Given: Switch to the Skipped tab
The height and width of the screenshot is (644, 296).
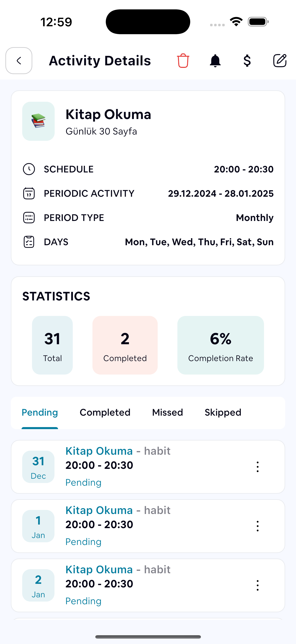Looking at the screenshot, I should [x=223, y=412].
